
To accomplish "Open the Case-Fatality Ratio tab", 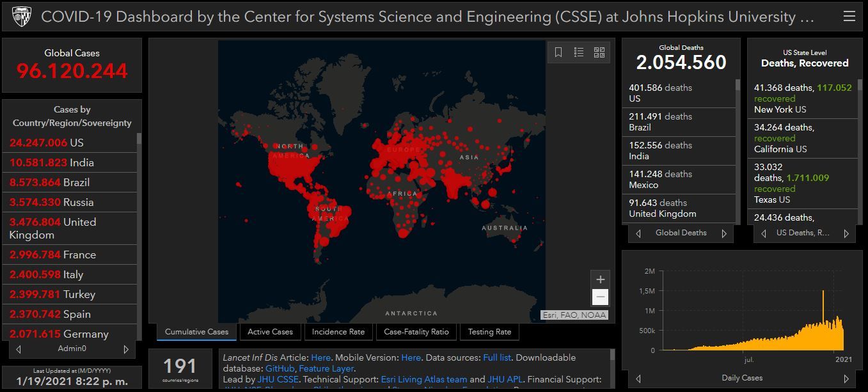I will (x=416, y=332).
